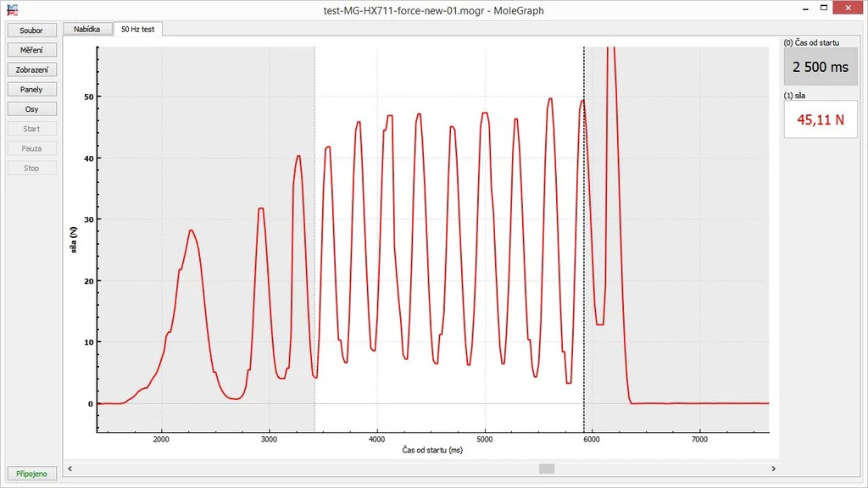Click the 2 500 ms time value panel
The width and height of the screenshot is (868, 488).
tap(821, 67)
